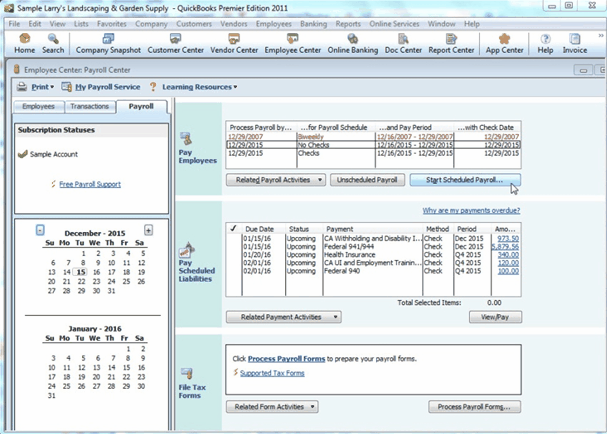The height and width of the screenshot is (434, 607).
Task: Select the 'No Checks' payroll schedule row
Action: [x=374, y=145]
